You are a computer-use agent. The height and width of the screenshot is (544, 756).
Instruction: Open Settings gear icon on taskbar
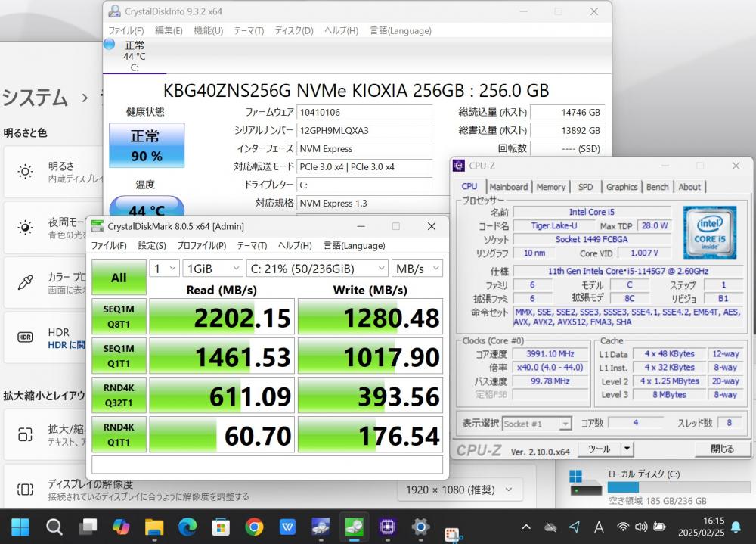420,527
